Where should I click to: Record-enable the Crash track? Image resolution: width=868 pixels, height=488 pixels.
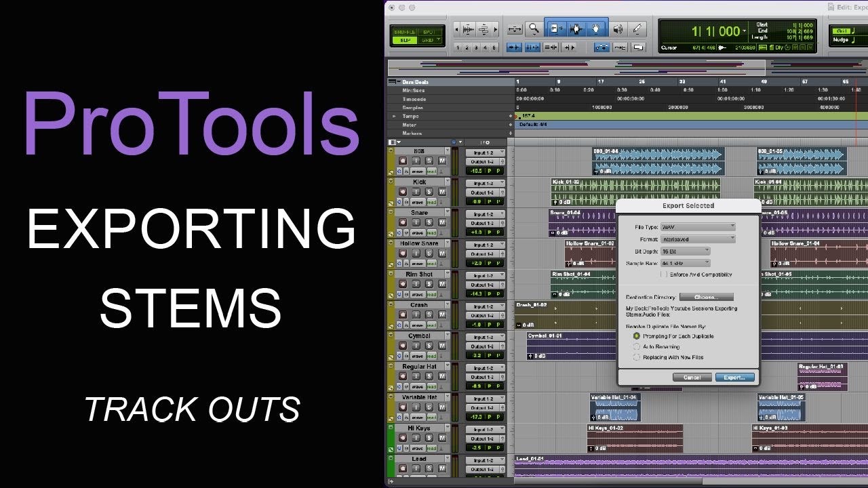pyautogui.click(x=403, y=314)
